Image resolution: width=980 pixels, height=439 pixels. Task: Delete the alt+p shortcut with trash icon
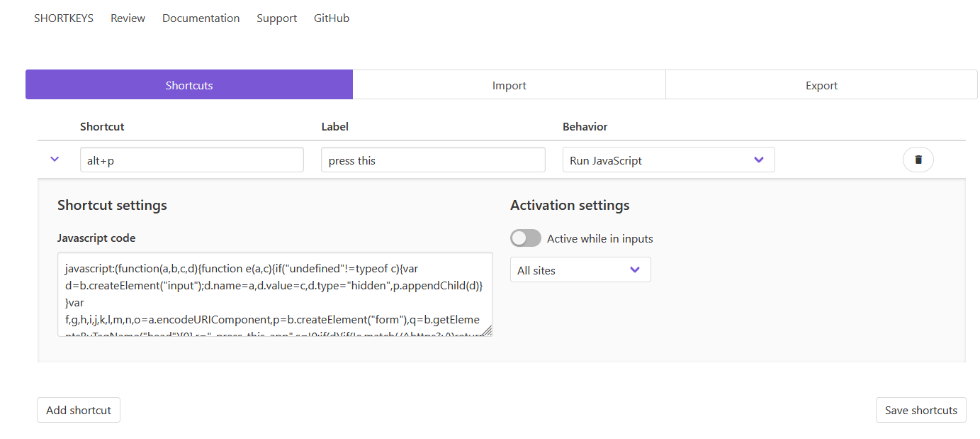coord(918,160)
